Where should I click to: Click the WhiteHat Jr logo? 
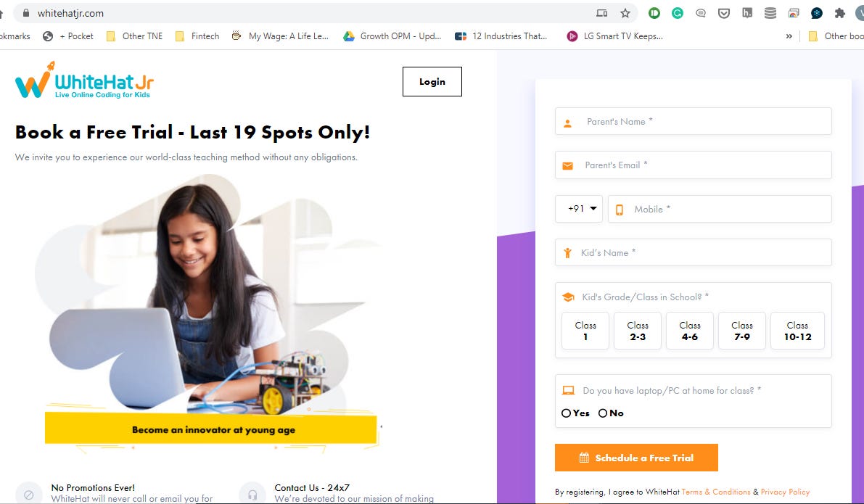(84, 80)
